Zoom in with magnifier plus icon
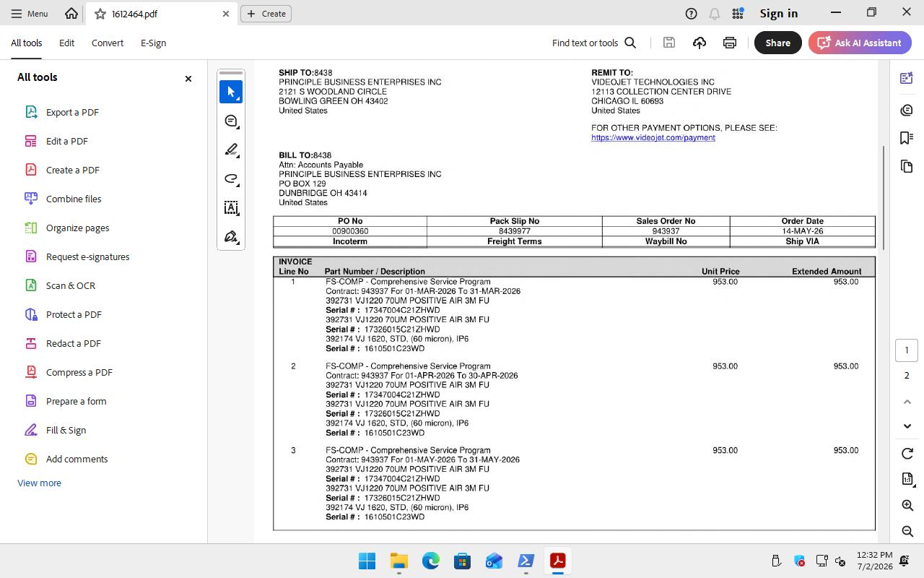This screenshot has height=578, width=924. coord(907,505)
